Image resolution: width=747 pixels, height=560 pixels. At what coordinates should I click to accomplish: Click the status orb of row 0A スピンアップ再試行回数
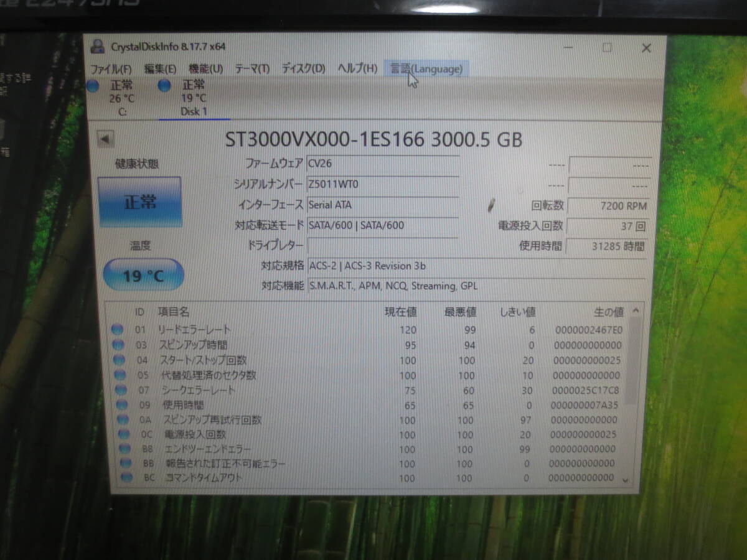[123, 420]
